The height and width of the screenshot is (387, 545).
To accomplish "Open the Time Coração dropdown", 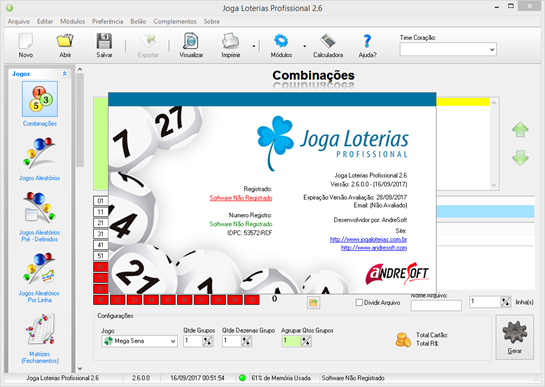I will coord(448,49).
